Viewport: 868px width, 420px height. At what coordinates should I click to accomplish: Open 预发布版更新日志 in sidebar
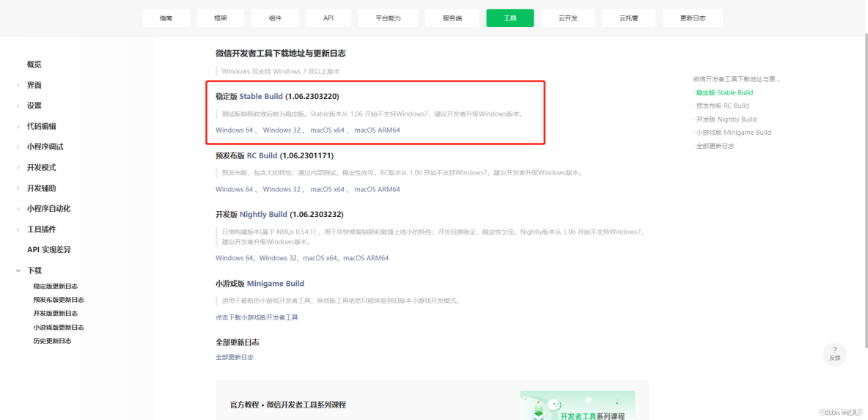(59, 300)
